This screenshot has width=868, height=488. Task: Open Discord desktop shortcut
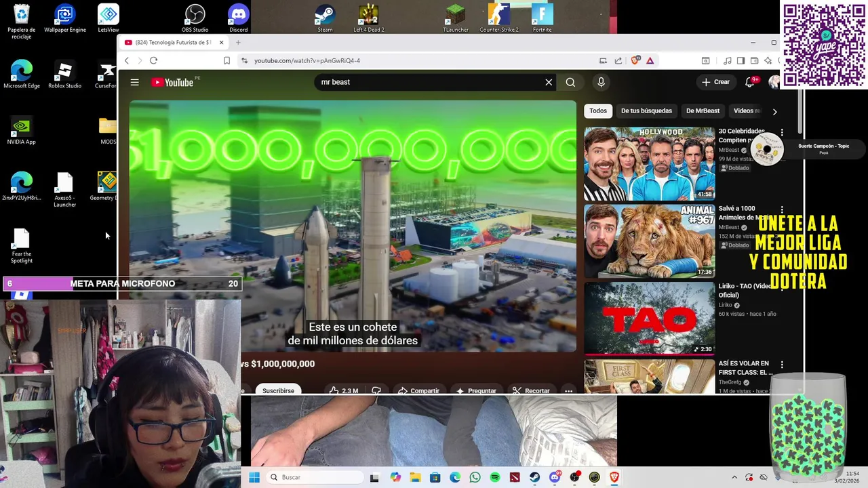click(x=239, y=18)
